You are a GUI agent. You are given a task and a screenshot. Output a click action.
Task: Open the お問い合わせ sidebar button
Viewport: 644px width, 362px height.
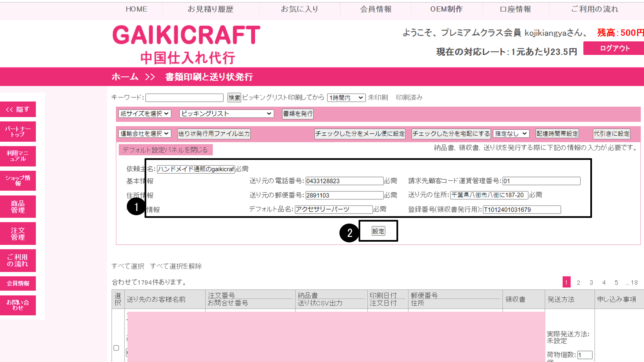point(18,305)
